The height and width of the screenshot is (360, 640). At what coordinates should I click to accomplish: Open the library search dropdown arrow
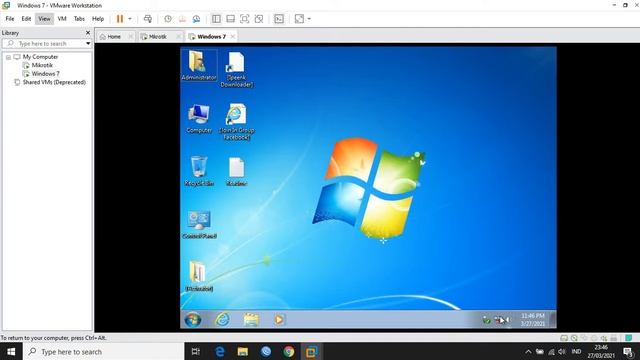click(x=88, y=43)
